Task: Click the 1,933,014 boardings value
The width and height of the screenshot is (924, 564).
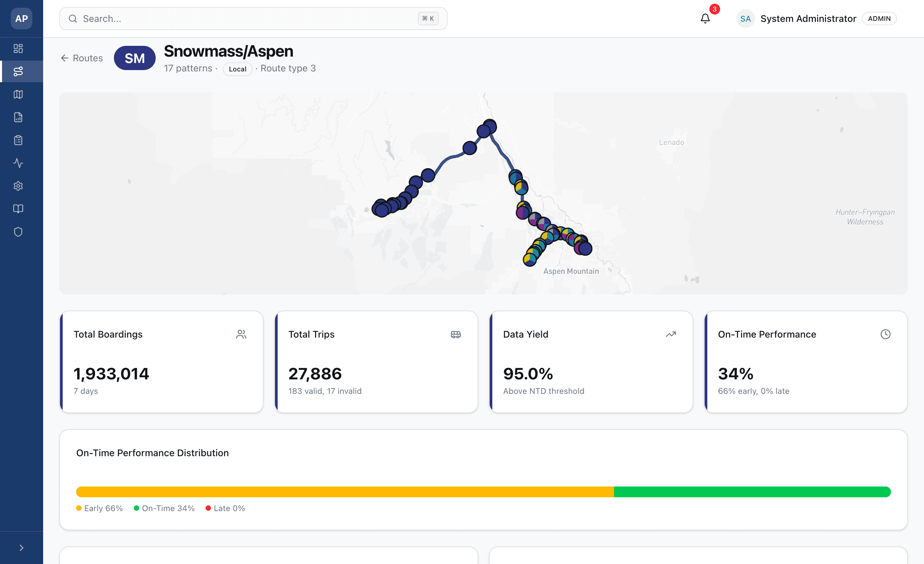Action: point(112,374)
